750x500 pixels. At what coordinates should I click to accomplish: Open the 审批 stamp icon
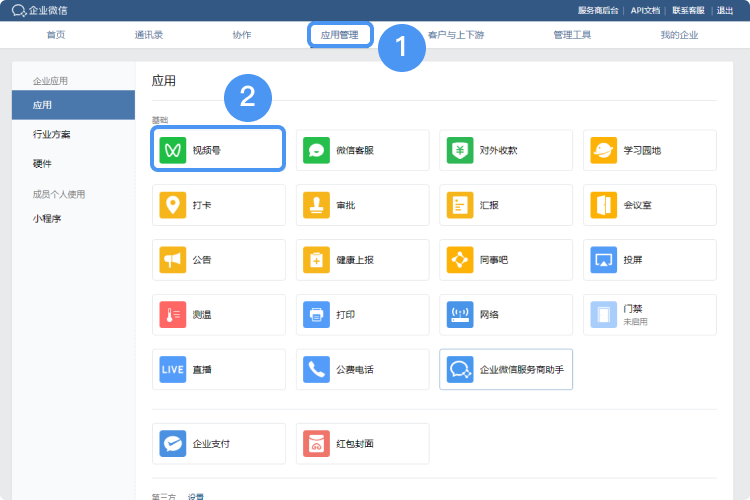tap(317, 205)
